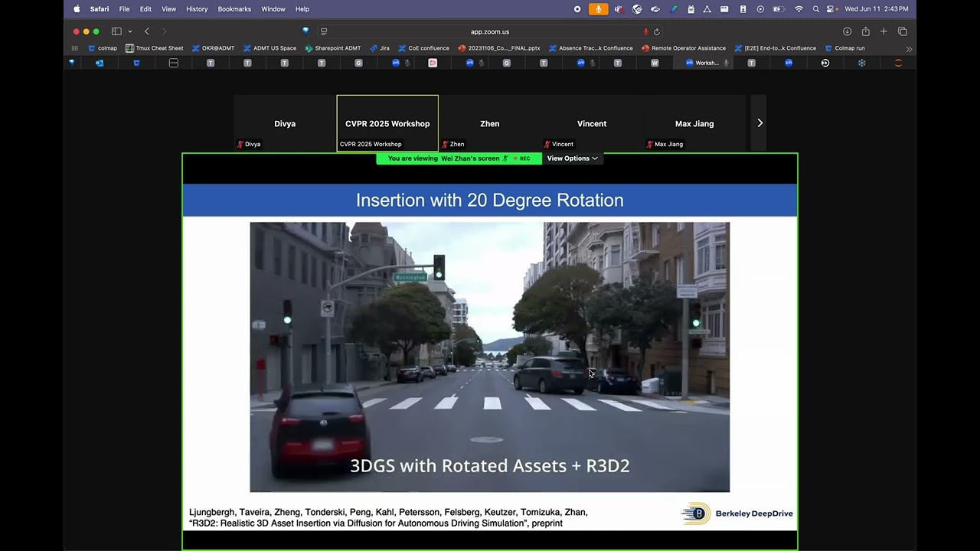Screen dimensions: 980x551
Task: Open Spotlight search in the menu bar
Action: point(816,9)
